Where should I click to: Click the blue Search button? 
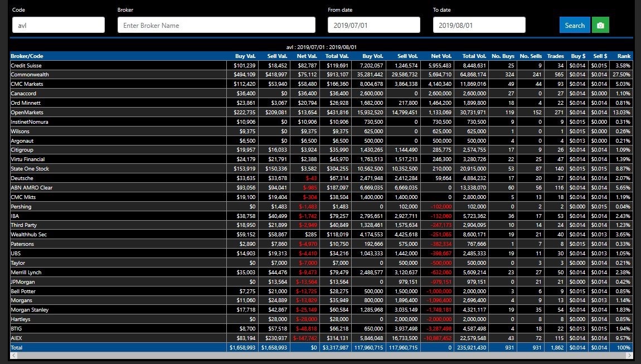click(x=574, y=25)
